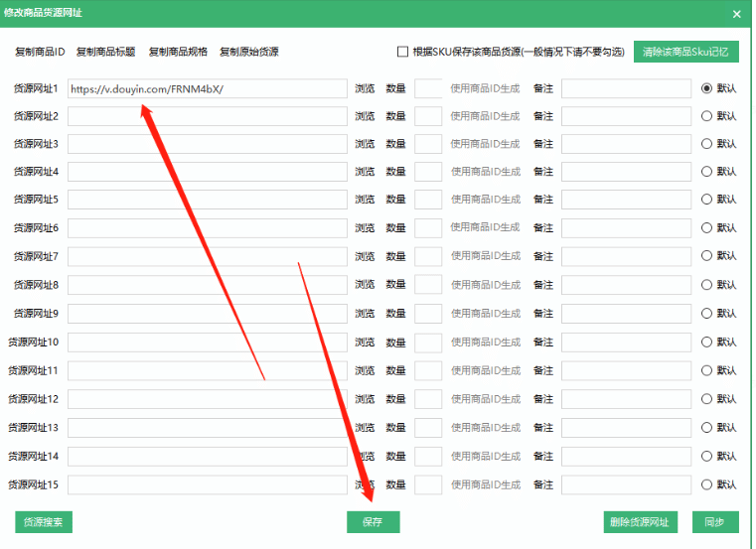756x549 pixels.
Task: Click the 货源网址13 URL input field
Action: click(x=208, y=428)
